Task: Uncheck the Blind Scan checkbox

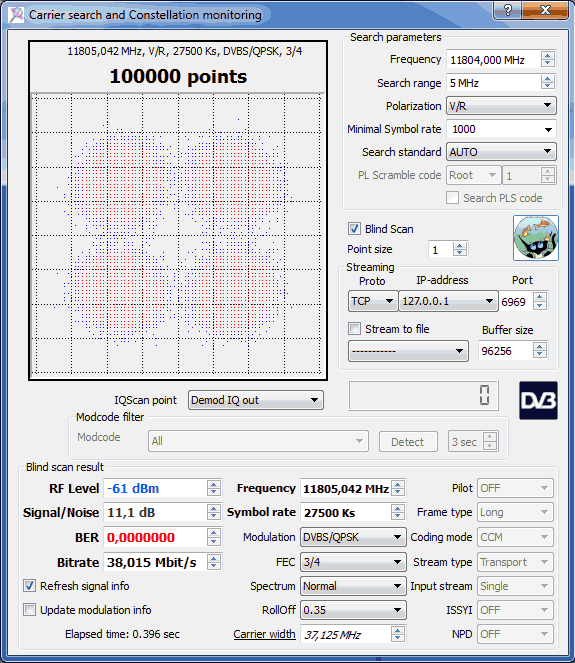Action: [x=354, y=229]
